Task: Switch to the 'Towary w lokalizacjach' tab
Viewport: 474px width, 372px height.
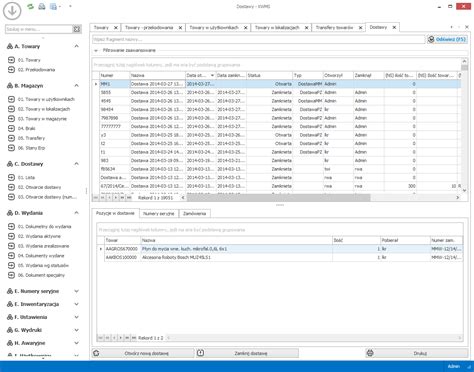Action: pyautogui.click(x=277, y=28)
